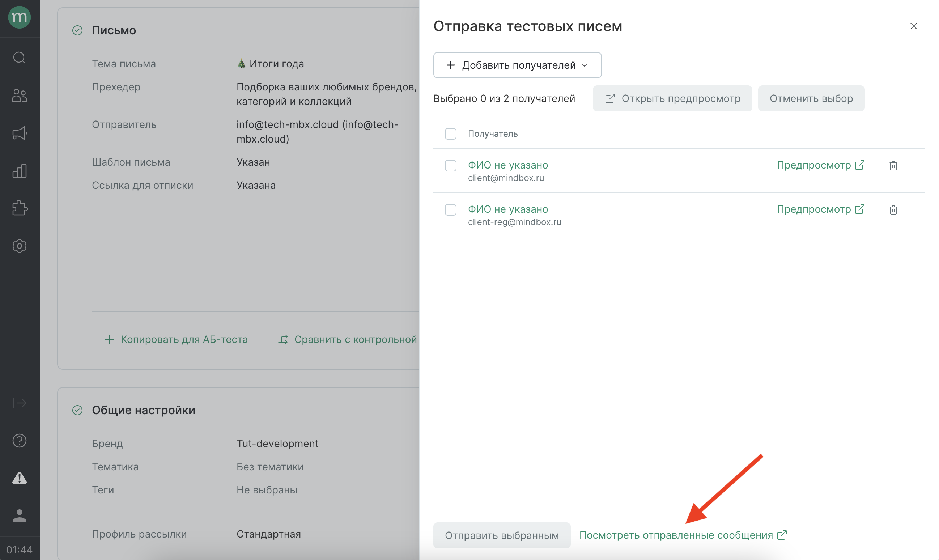Click the green check icon next to Письмо
Screen dimensions: 939x560
click(x=77, y=30)
